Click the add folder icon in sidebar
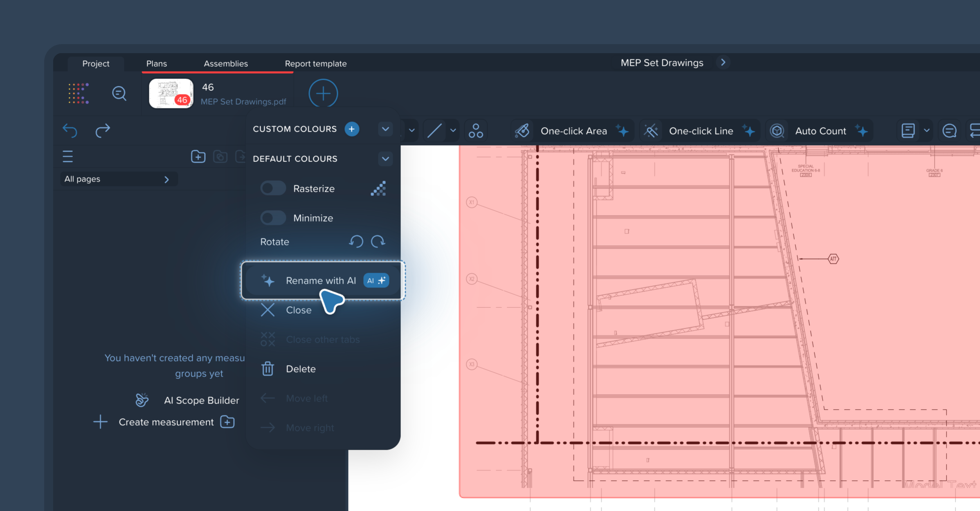 [198, 157]
